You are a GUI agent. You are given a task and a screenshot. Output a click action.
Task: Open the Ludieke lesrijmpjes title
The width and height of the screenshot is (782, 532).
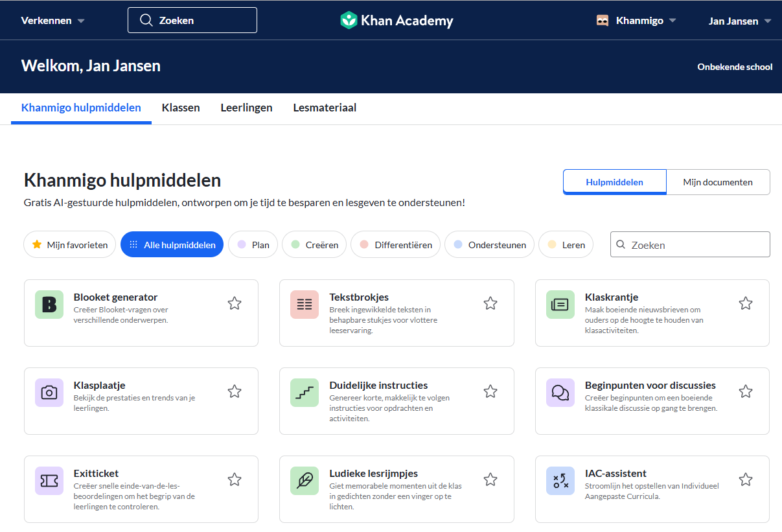[374, 474]
